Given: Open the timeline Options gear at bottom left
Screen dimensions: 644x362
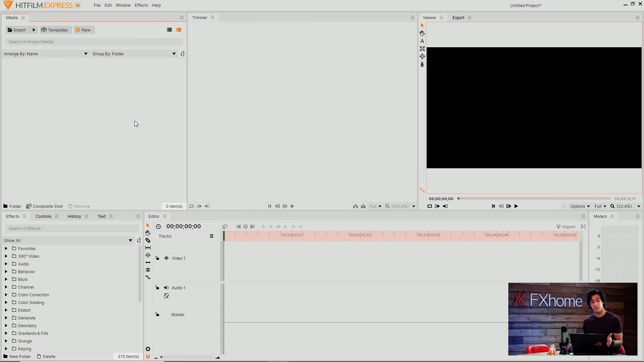Looking at the screenshot, I should [147, 349].
